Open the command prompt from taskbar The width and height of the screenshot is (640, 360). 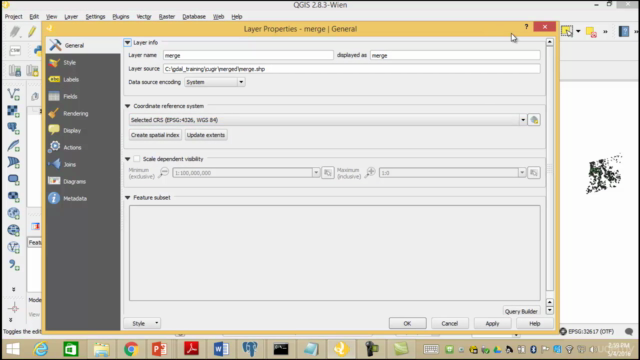[x=281, y=349]
